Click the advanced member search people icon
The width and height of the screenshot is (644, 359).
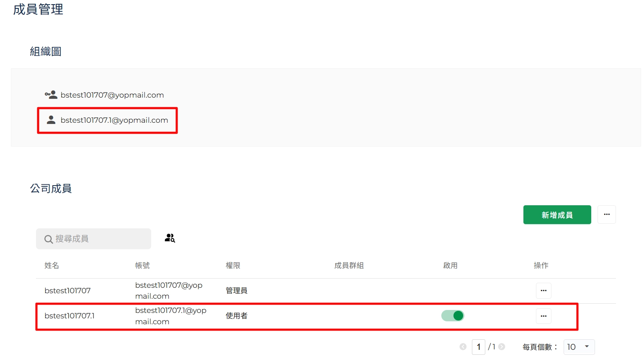pyautogui.click(x=170, y=238)
